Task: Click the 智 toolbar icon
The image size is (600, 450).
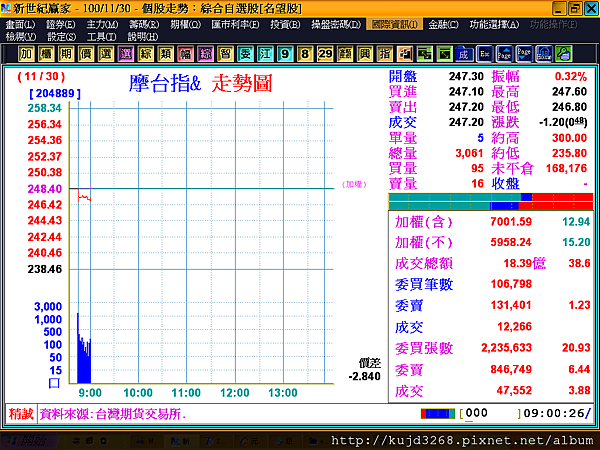Action: pyautogui.click(x=225, y=54)
